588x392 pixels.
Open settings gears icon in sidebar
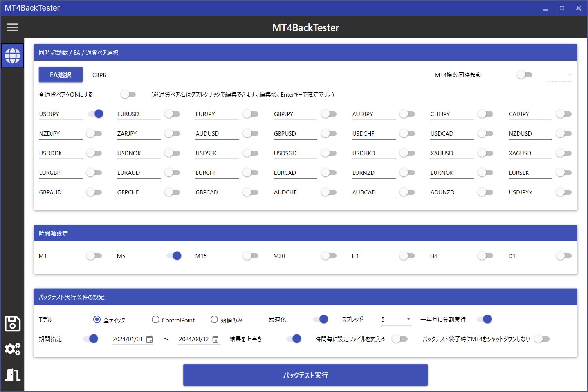[x=13, y=349]
